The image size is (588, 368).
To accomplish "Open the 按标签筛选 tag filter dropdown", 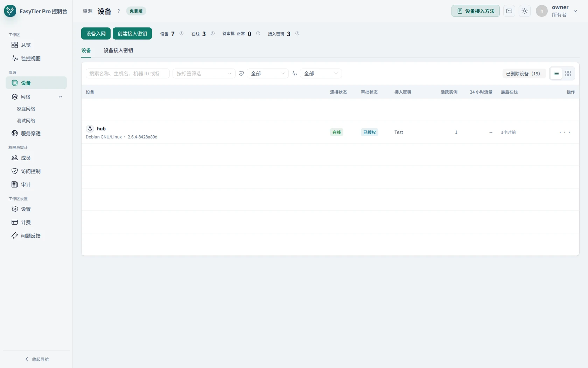I will 204,74.
